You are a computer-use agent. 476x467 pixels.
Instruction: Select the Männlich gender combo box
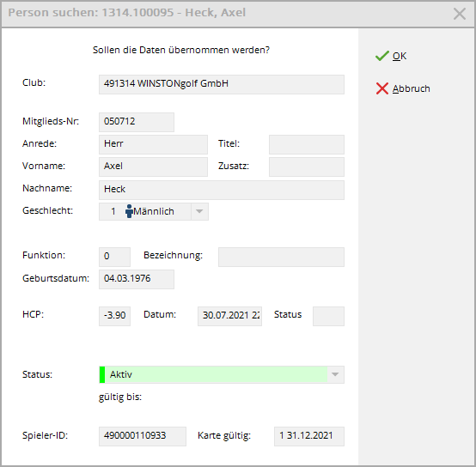coord(154,211)
